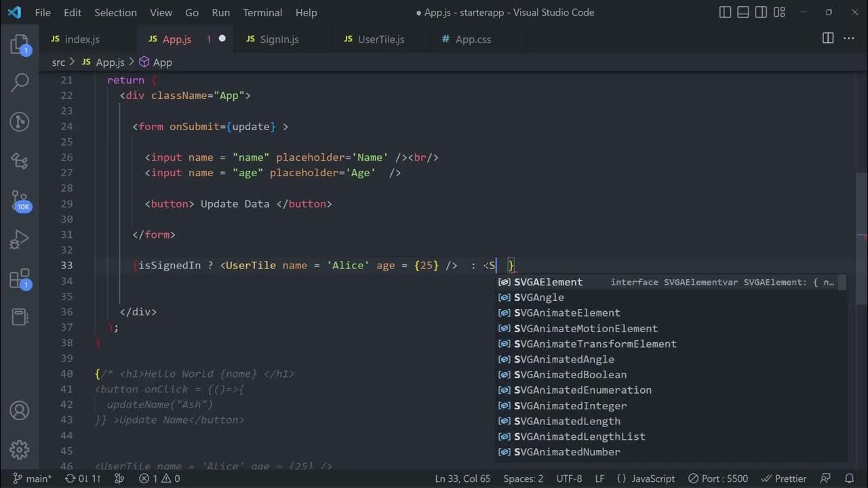Toggle the Secondary Side Bar layout icon
Image resolution: width=868 pixels, height=488 pixels.
tap(762, 12)
